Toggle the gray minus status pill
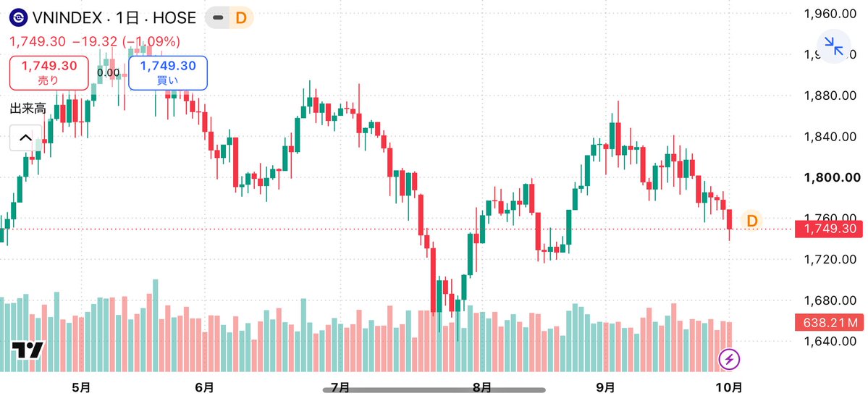The height and width of the screenshot is (401, 868). pyautogui.click(x=219, y=18)
